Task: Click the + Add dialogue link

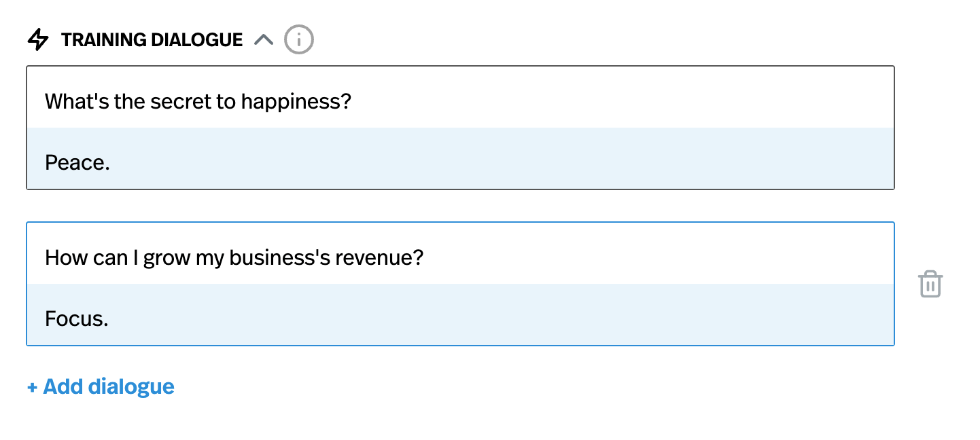Action: point(101,386)
